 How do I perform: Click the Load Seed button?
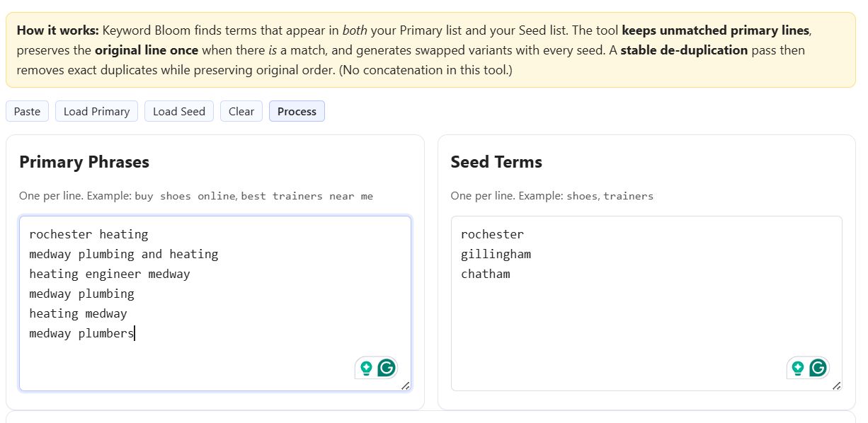[x=179, y=111]
